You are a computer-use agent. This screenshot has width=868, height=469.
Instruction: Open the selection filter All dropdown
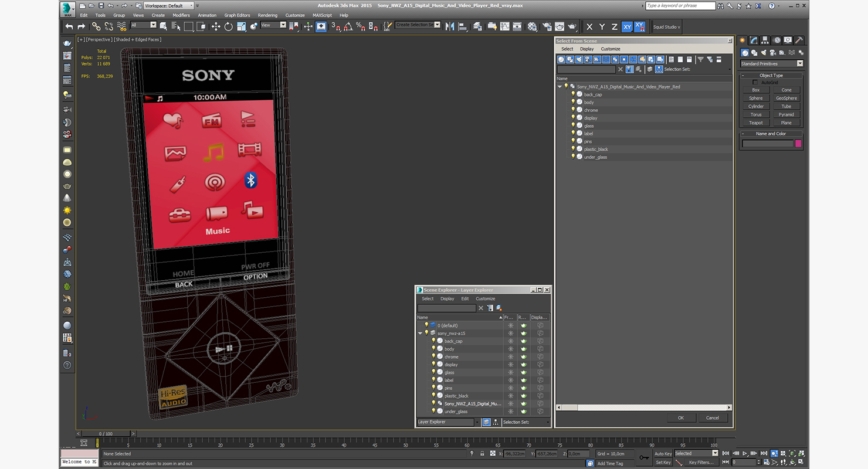pos(143,25)
